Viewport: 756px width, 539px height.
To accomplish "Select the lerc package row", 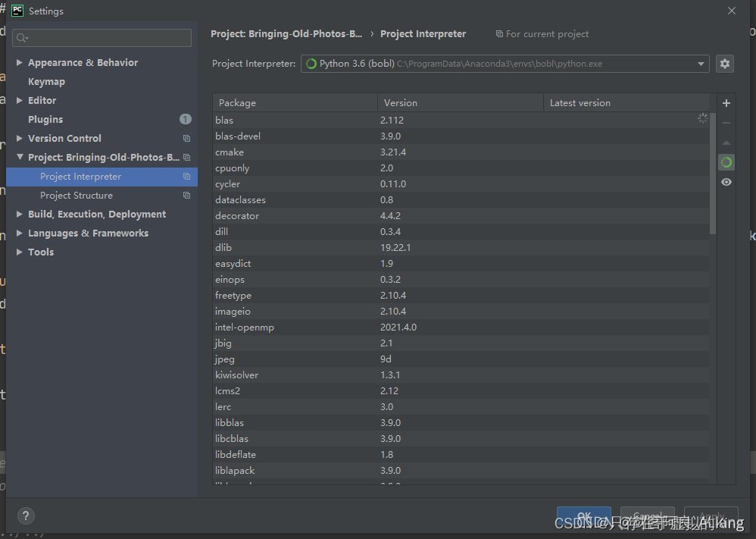I will (461, 407).
